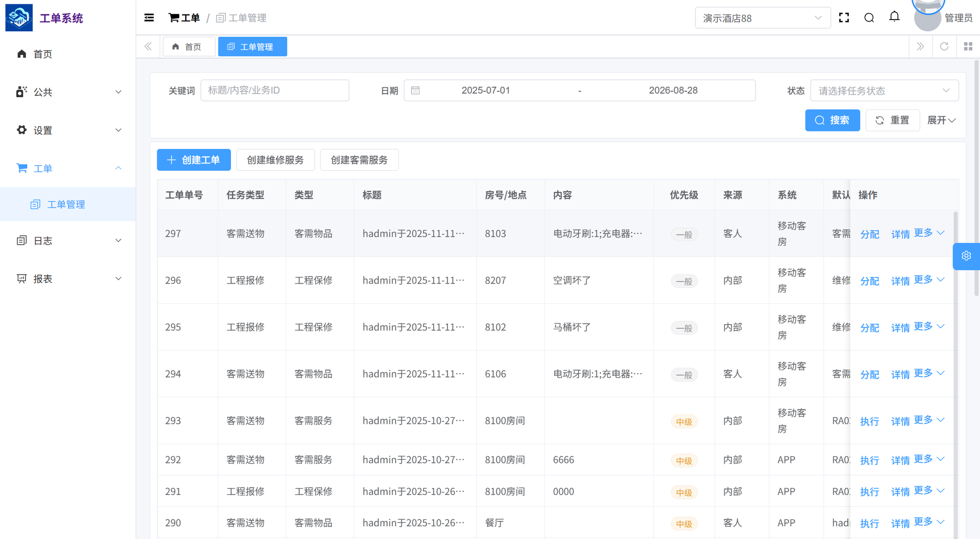980x539 pixels.
Task: Open 更多 dropdown for work order 297
Action: 929,233
